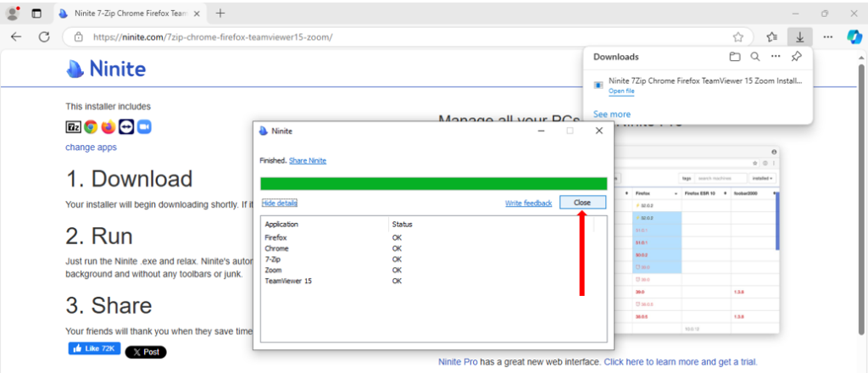Screen dimensions: 868x373
Task: Open the Favorites list icon
Action: point(771,36)
